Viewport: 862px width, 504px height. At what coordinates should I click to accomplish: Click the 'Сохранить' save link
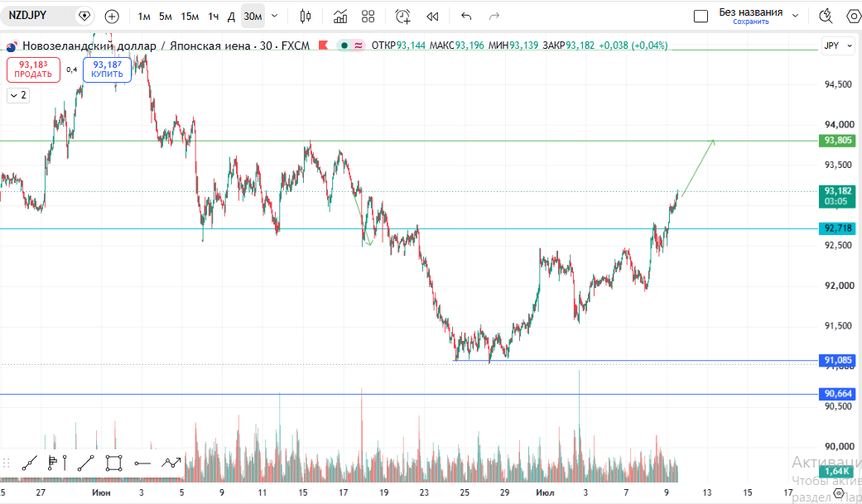click(x=751, y=22)
